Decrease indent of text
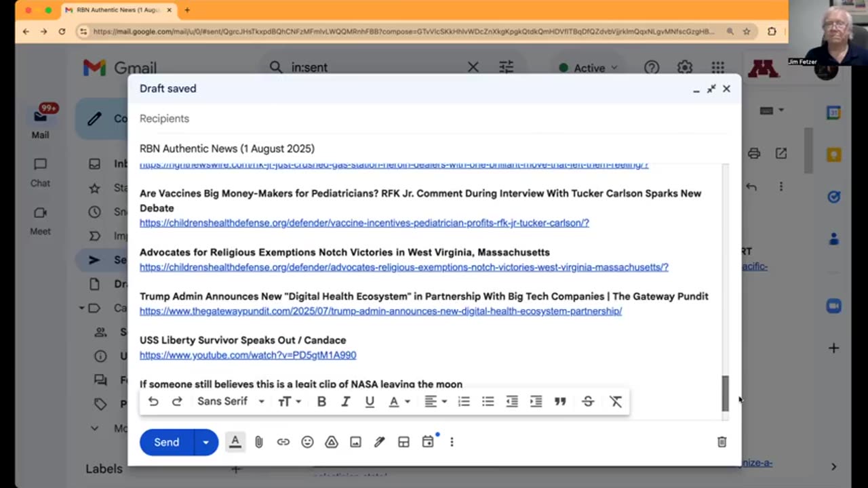868x488 pixels. click(x=512, y=401)
